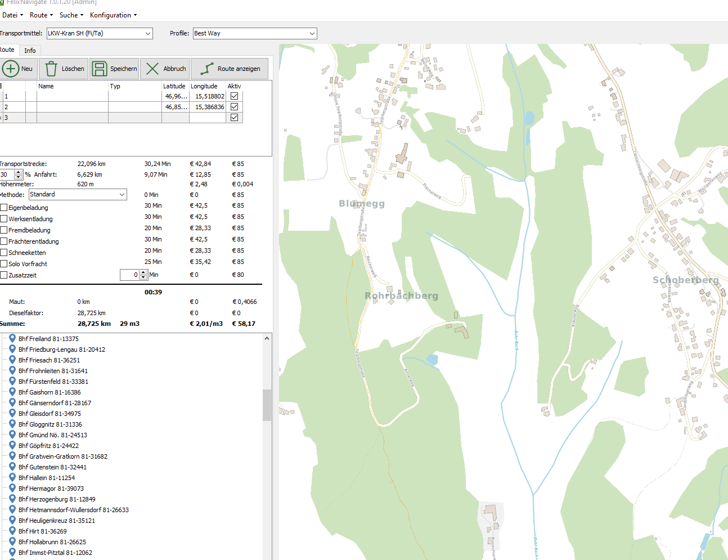This screenshot has width=728, height=560.
Task: Click the trash can Löschen icon
Action: point(51,69)
